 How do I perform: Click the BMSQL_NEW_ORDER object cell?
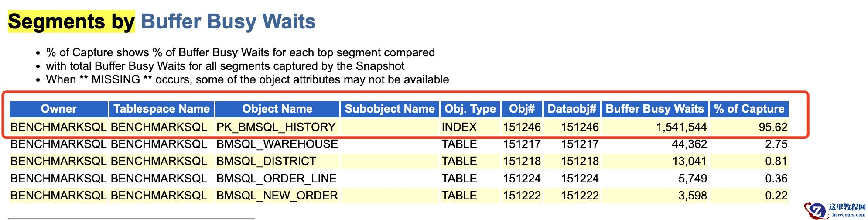[x=277, y=196]
